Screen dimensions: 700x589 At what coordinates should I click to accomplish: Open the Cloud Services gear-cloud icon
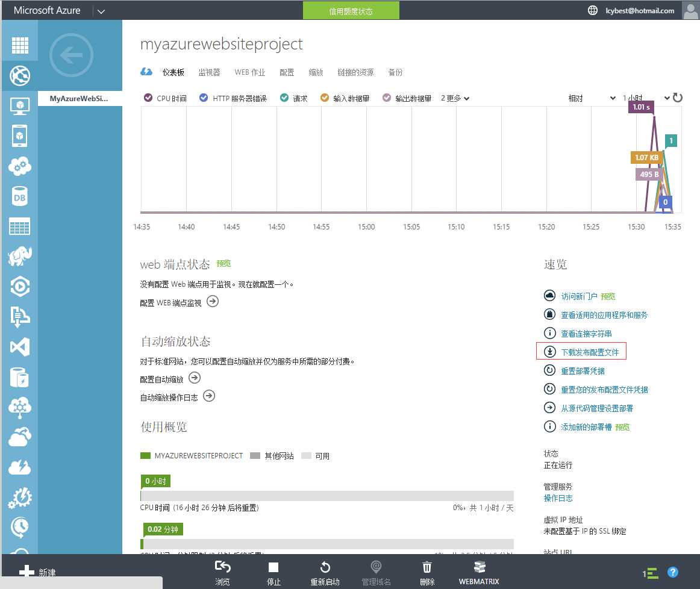pos(20,166)
